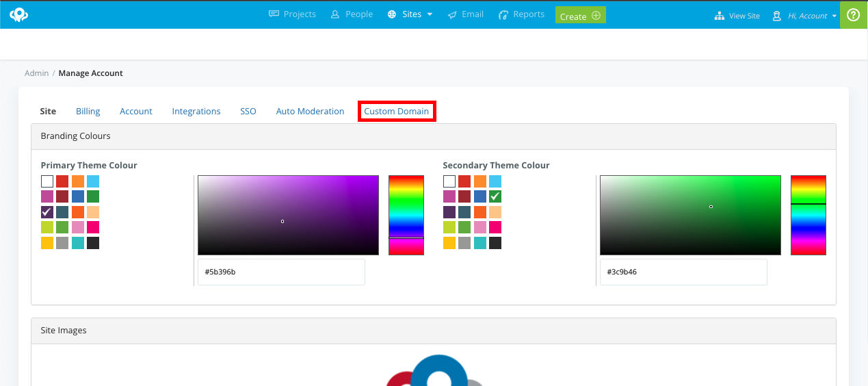Open help via the question mark icon
The image size is (868, 386).
coord(854,15)
